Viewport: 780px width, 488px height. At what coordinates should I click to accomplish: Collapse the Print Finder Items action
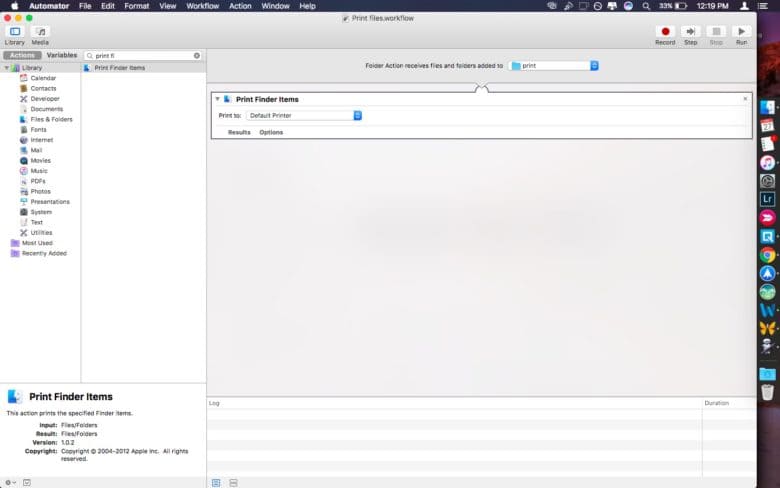pyautogui.click(x=218, y=99)
